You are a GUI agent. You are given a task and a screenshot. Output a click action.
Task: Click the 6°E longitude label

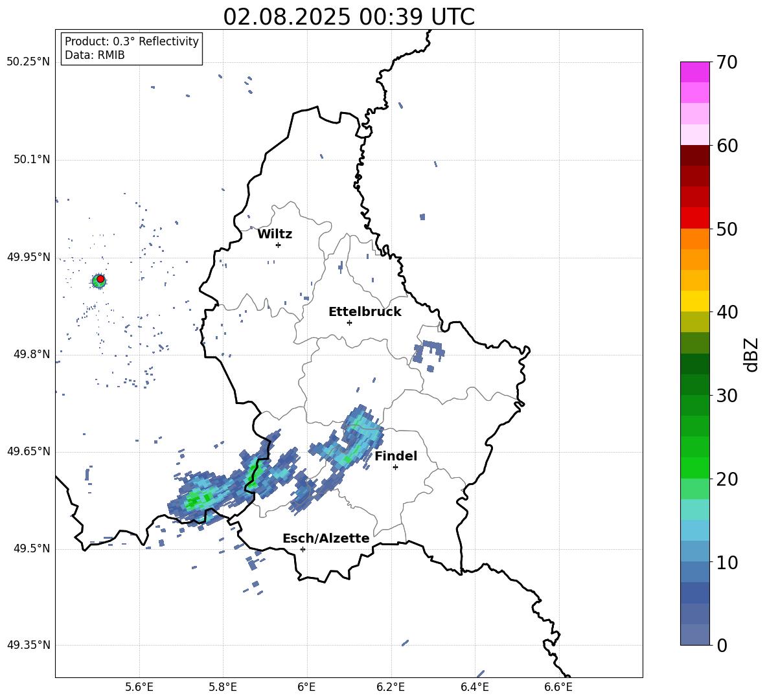306,687
